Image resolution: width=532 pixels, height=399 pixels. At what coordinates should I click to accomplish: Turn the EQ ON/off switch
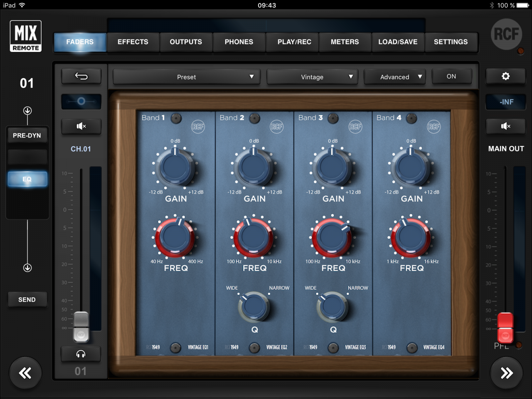point(451,76)
